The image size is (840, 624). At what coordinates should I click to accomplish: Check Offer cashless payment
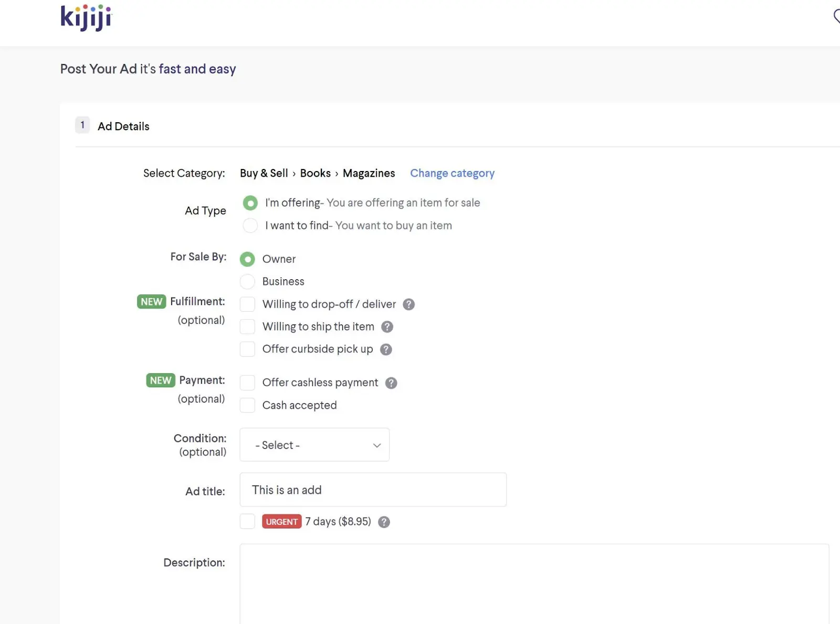247,383
